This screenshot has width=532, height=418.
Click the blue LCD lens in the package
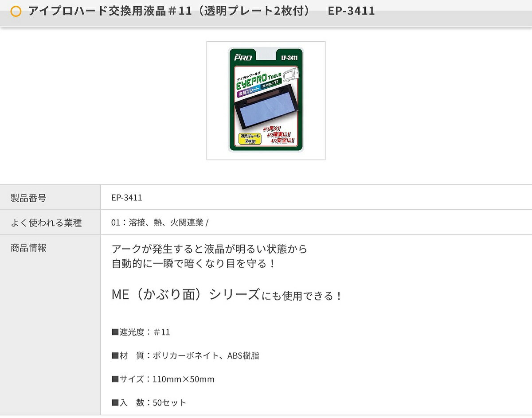click(266, 110)
